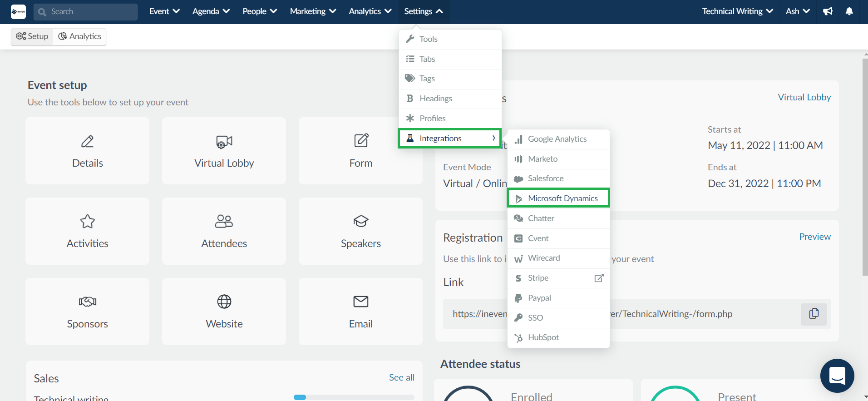Expand the People dropdown menu
The height and width of the screenshot is (401, 868).
pyautogui.click(x=260, y=11)
